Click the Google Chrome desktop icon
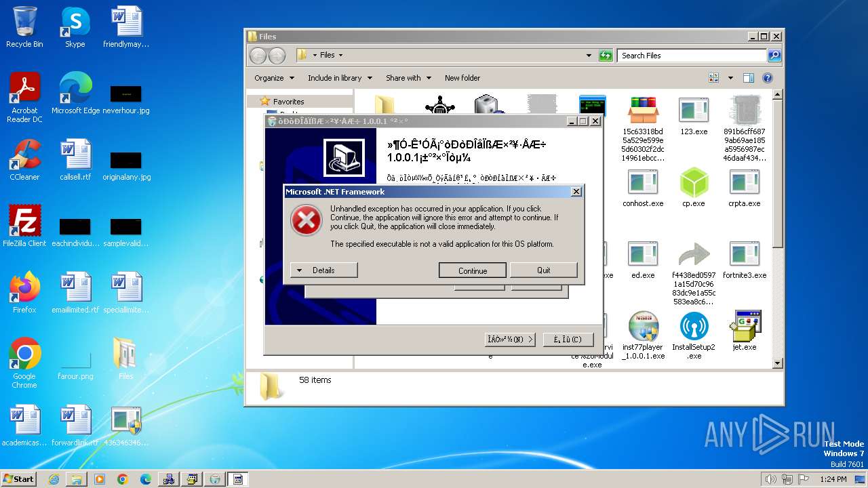Screen dimensions: 868x488 click(x=24, y=363)
